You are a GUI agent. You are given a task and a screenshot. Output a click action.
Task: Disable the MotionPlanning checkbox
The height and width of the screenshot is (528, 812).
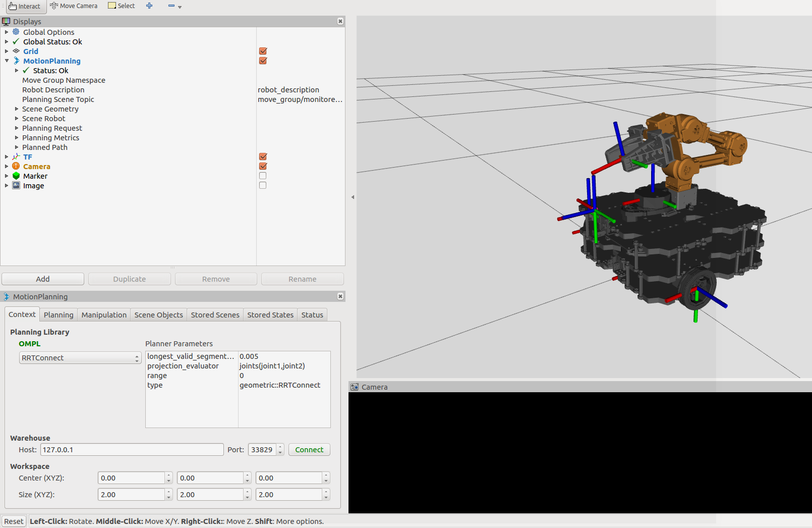(x=262, y=61)
